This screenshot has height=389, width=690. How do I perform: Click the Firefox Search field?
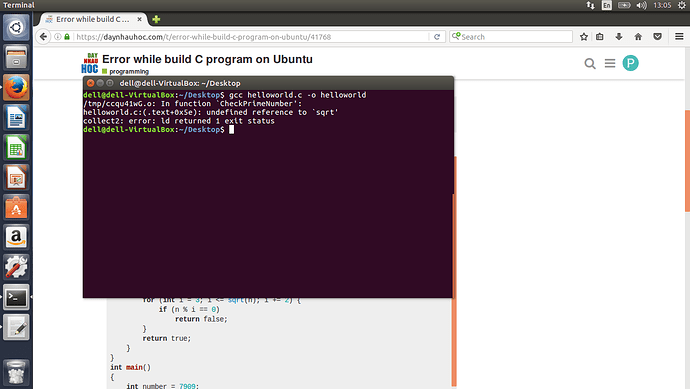tap(511, 37)
